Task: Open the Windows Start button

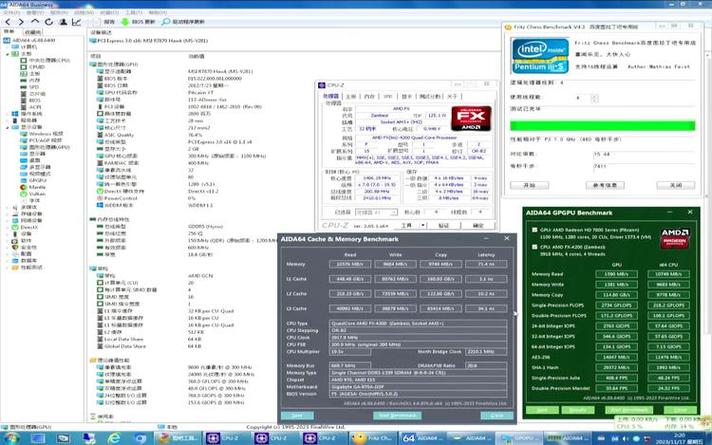Action: (x=12, y=438)
